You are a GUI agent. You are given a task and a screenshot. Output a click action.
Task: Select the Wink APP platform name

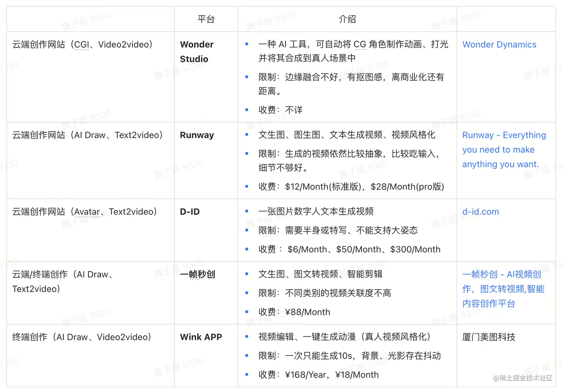[201, 337]
